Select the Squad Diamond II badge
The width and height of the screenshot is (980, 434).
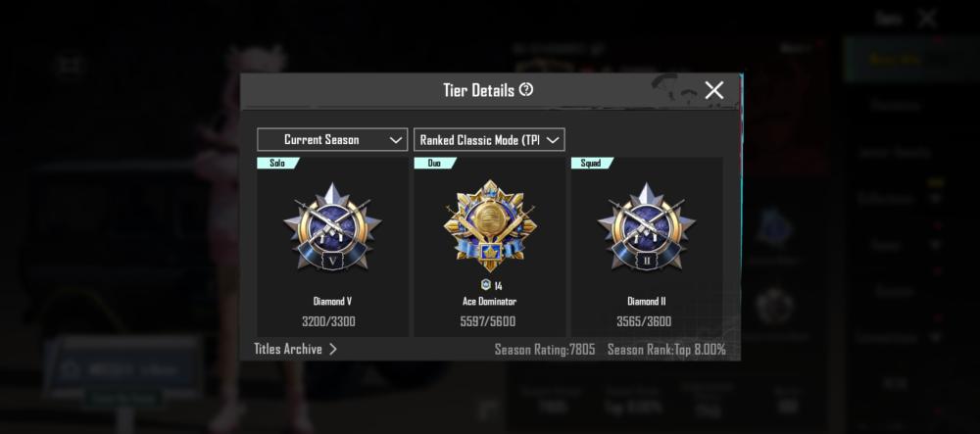[646, 226]
